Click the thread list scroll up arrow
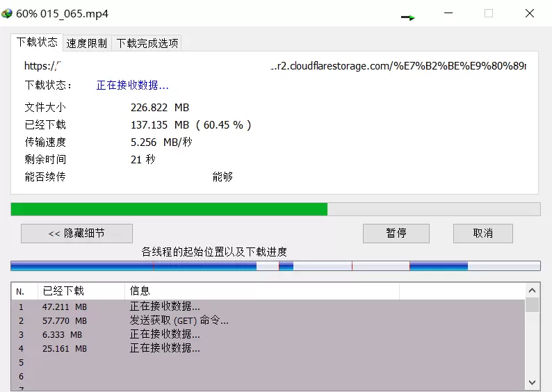 click(532, 291)
